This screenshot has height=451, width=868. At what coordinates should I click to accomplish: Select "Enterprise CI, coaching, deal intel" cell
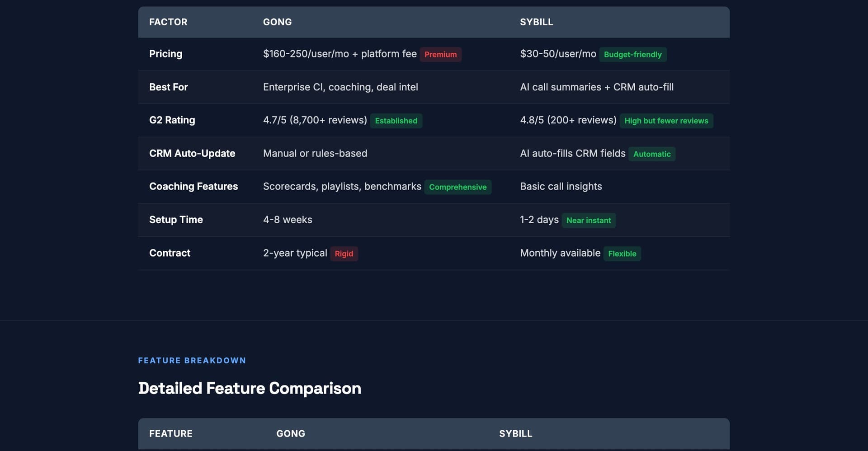340,87
